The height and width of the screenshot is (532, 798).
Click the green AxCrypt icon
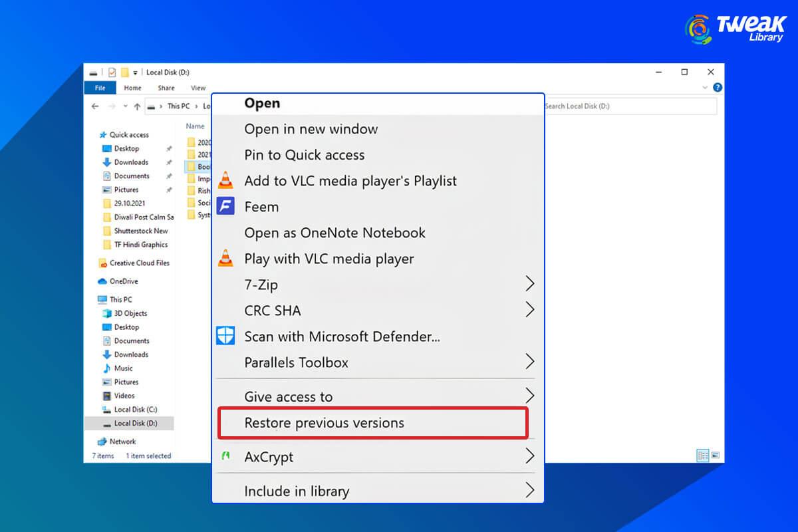pos(226,457)
